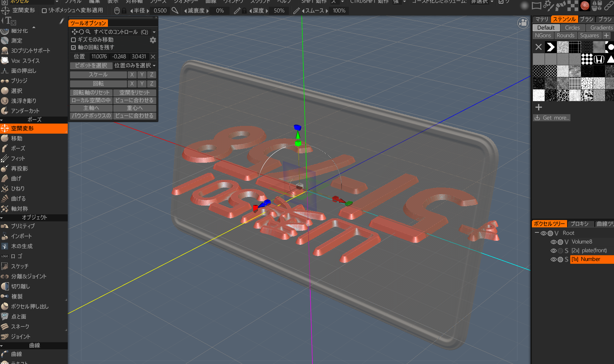The image size is (614, 364).
Task: Toggle visibility of Volume8 layer
Action: 554,242
